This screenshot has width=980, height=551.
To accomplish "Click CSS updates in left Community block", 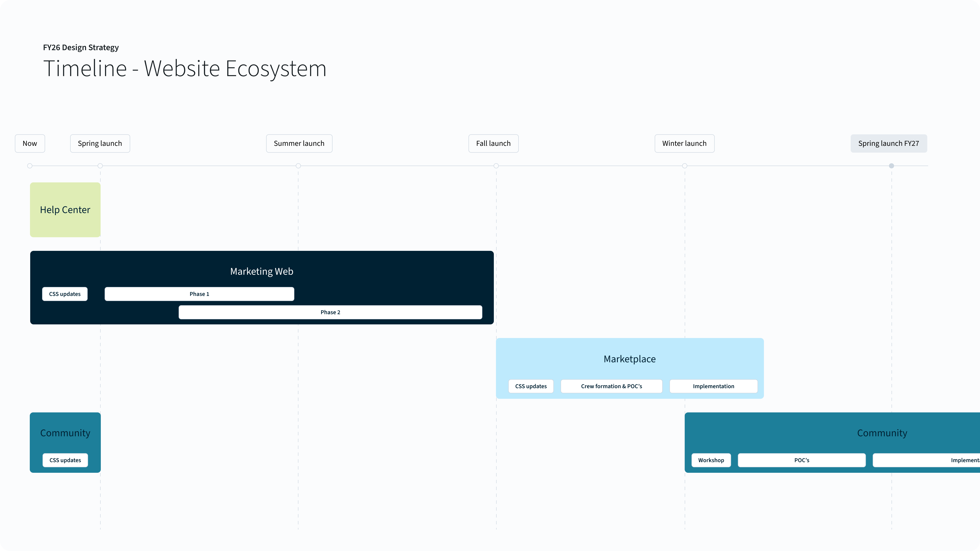I will pyautogui.click(x=65, y=460).
